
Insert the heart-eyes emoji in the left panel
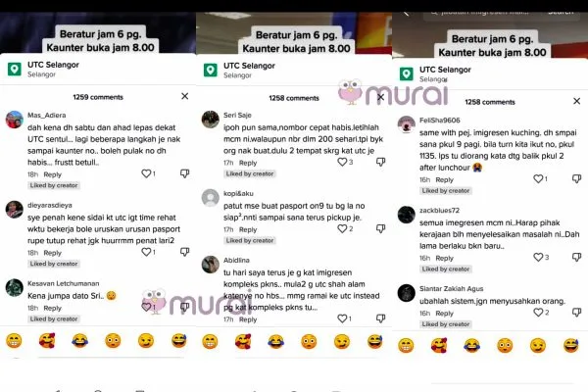47,341
